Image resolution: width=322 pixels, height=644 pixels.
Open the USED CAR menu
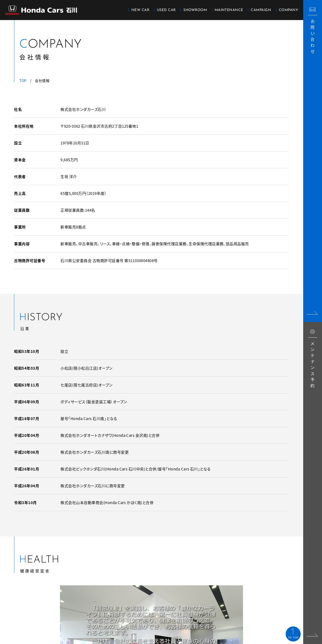pyautogui.click(x=166, y=10)
